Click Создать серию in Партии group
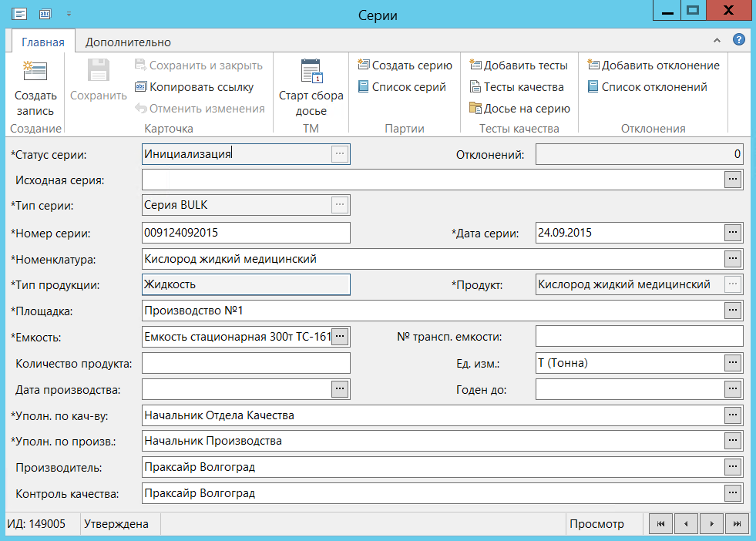The height and width of the screenshot is (541, 756). 405,65
